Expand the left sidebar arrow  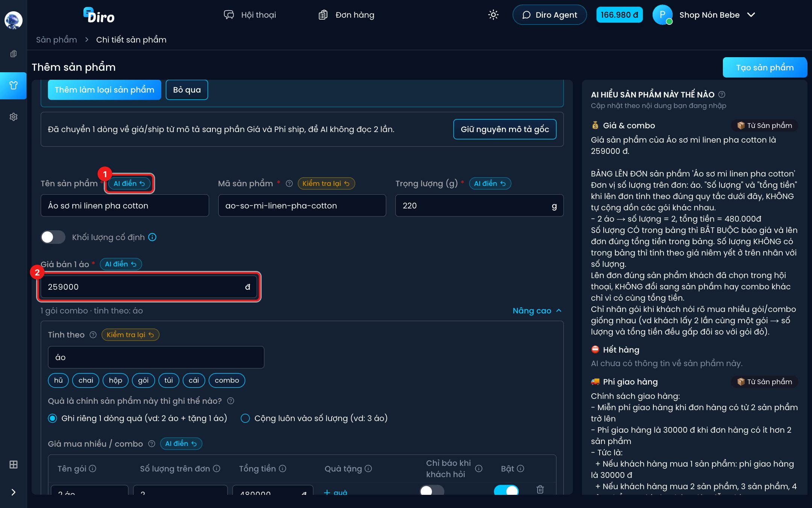14,492
